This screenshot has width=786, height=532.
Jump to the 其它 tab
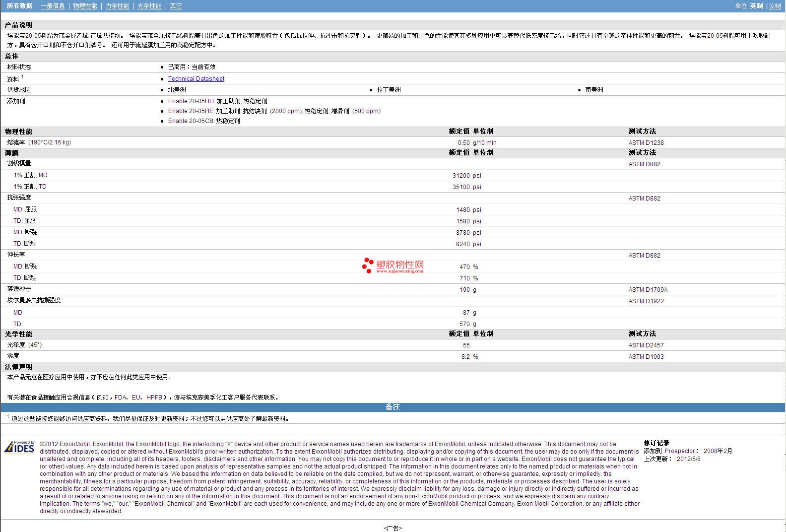point(176,6)
